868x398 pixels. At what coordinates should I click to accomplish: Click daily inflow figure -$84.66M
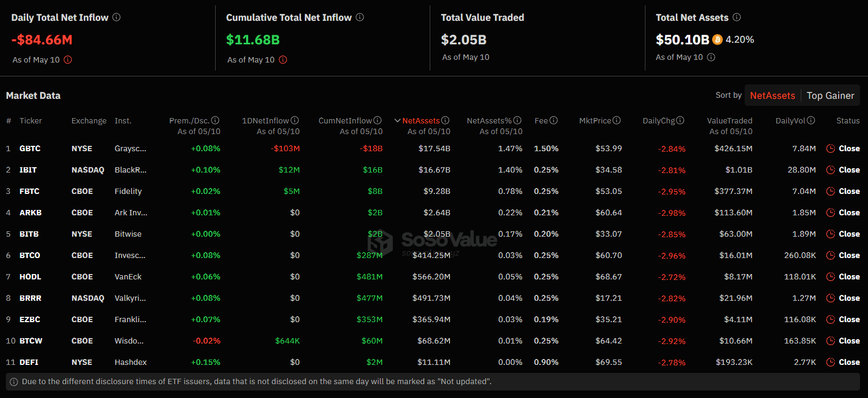click(42, 40)
